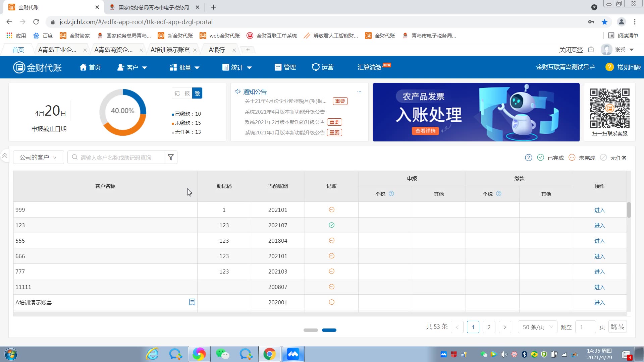Click 进入 for A培训演示账套
The image size is (644, 362).
point(599,302)
